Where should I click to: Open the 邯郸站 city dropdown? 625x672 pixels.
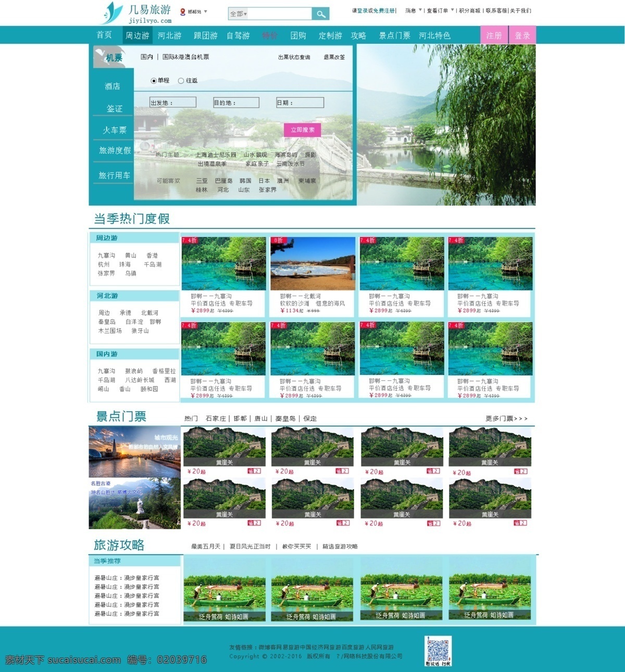coord(198,11)
